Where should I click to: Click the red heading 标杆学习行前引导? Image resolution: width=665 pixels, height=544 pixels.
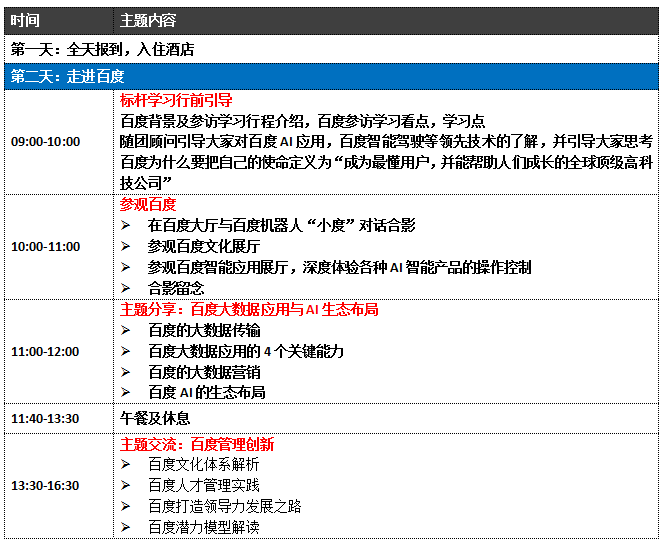[x=176, y=100]
